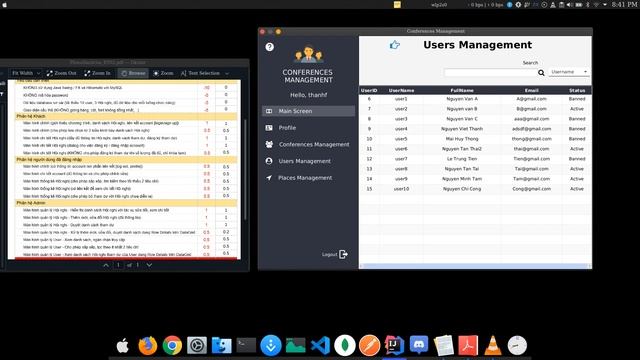Open the Fit Width dropdown in PDF viewer
Screen dimensions: 640x360
click(x=25, y=73)
